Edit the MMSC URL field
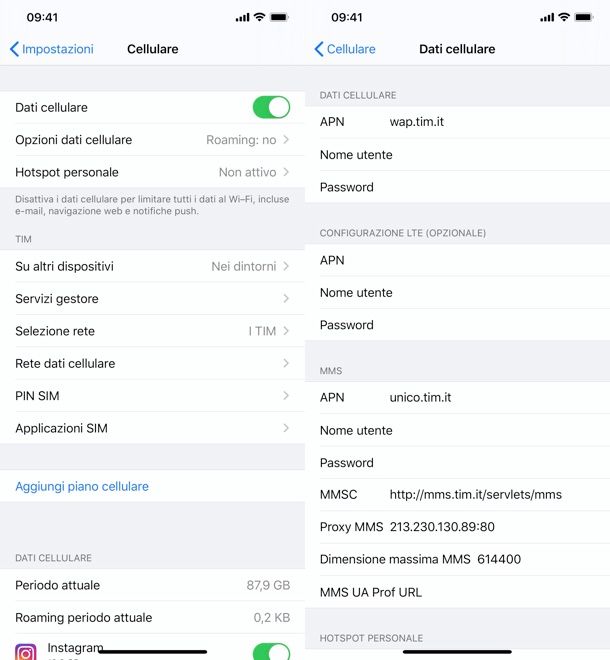Screen dimensions: 610x660 [x=457, y=495]
